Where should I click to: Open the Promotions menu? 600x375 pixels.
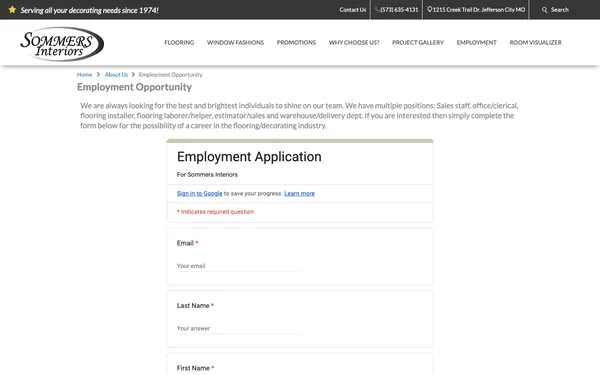tap(296, 42)
